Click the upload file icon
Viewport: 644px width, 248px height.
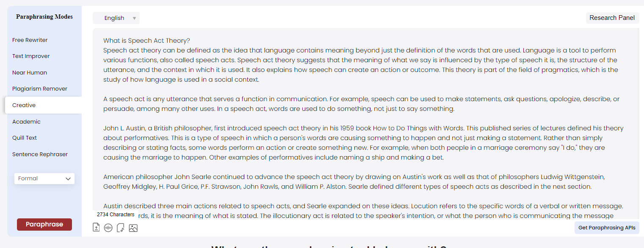(x=96, y=228)
